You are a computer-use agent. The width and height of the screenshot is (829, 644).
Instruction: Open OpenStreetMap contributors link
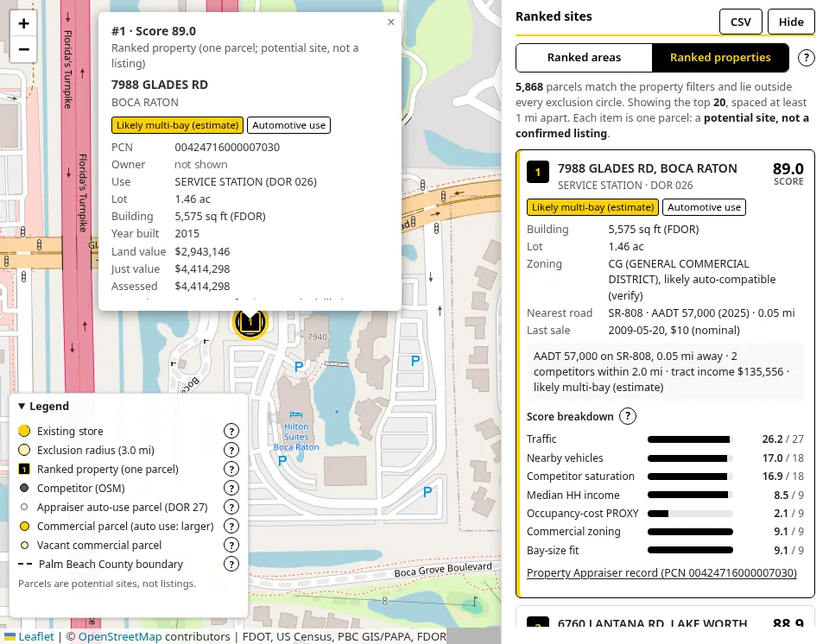click(x=120, y=636)
